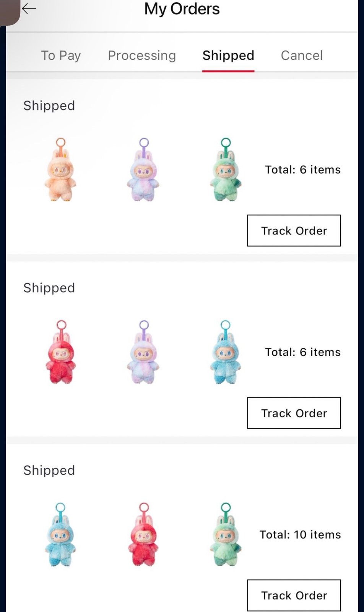Open green plush keychain in third order
The image size is (364, 612).
tap(226, 534)
